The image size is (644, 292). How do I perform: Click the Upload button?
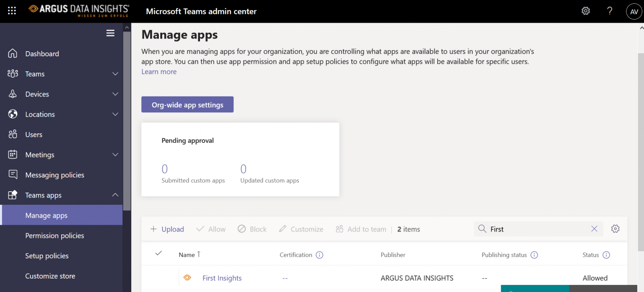pos(167,229)
